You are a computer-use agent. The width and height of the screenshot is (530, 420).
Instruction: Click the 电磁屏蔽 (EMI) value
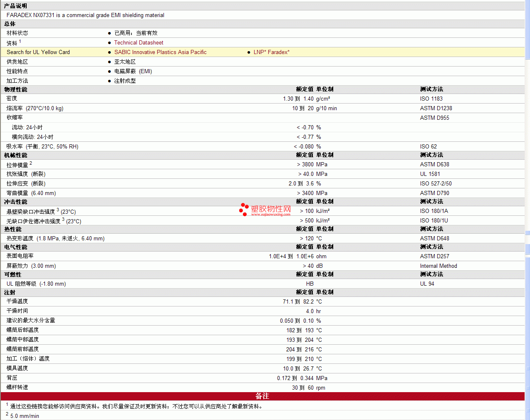pos(133,71)
